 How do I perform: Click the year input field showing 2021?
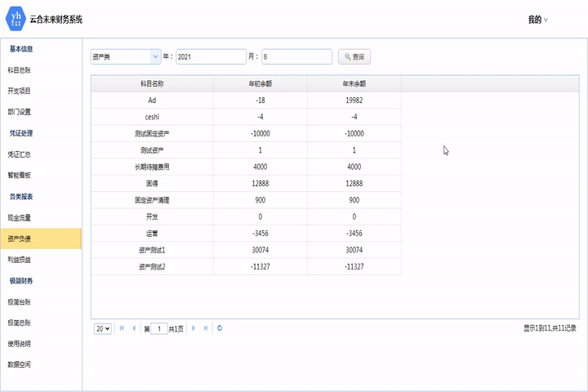210,56
